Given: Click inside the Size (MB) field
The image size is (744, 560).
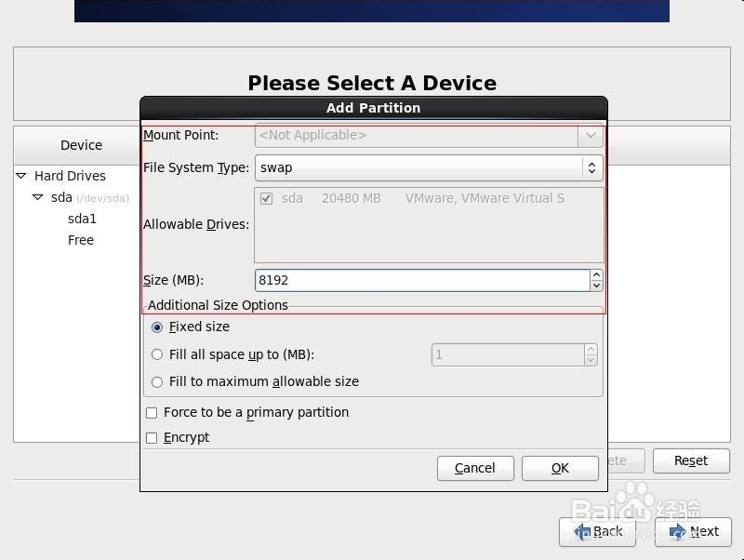Looking at the screenshot, I should [x=418, y=280].
